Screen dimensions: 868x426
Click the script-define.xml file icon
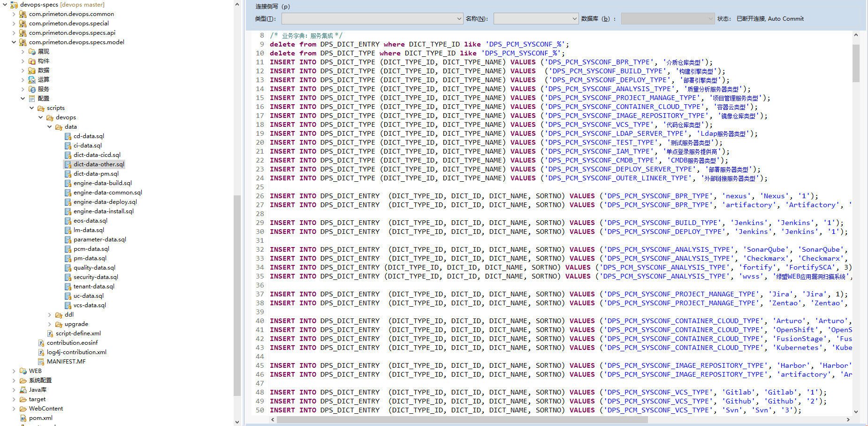point(50,333)
